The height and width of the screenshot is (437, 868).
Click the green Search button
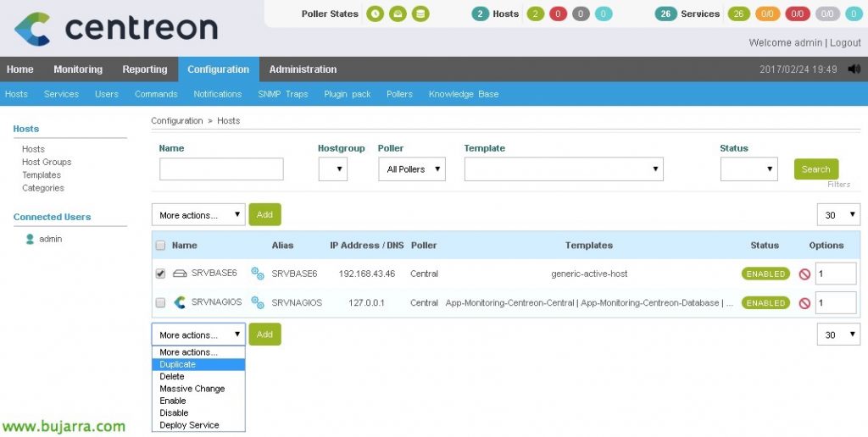pos(816,169)
